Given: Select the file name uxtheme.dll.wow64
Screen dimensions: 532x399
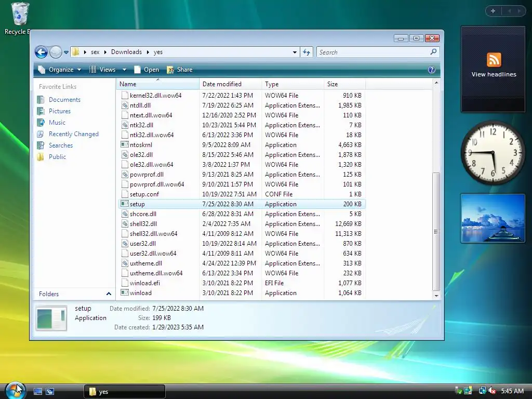Looking at the screenshot, I should [x=156, y=273].
